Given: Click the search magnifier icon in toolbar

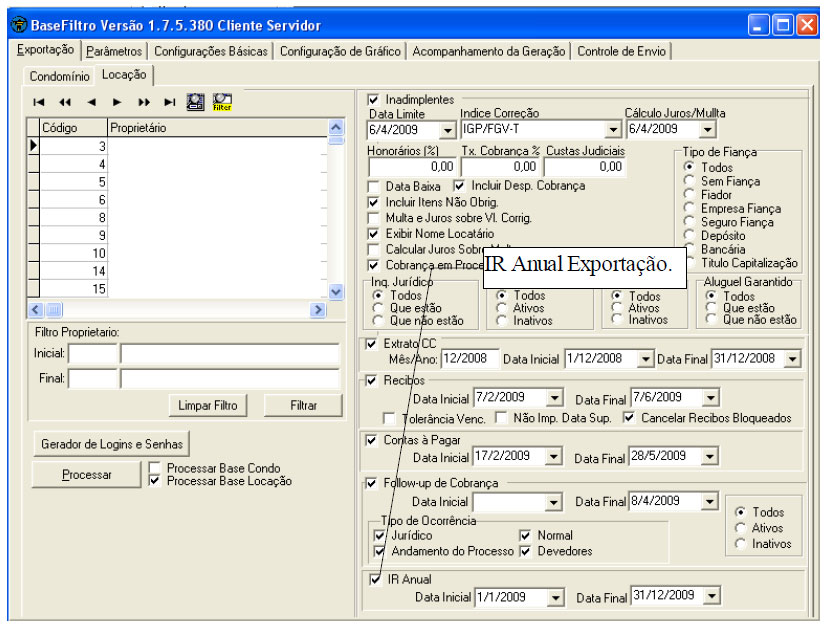Looking at the screenshot, I should point(196,101).
